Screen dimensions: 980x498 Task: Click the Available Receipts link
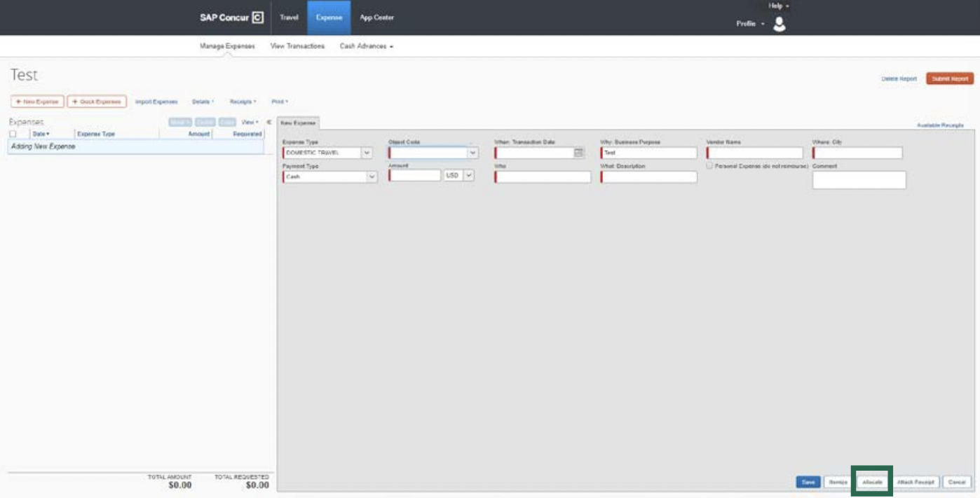coord(940,125)
